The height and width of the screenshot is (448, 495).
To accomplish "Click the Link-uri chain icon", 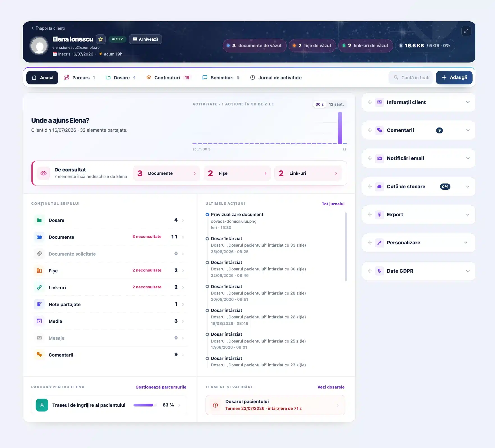I will [x=40, y=288].
